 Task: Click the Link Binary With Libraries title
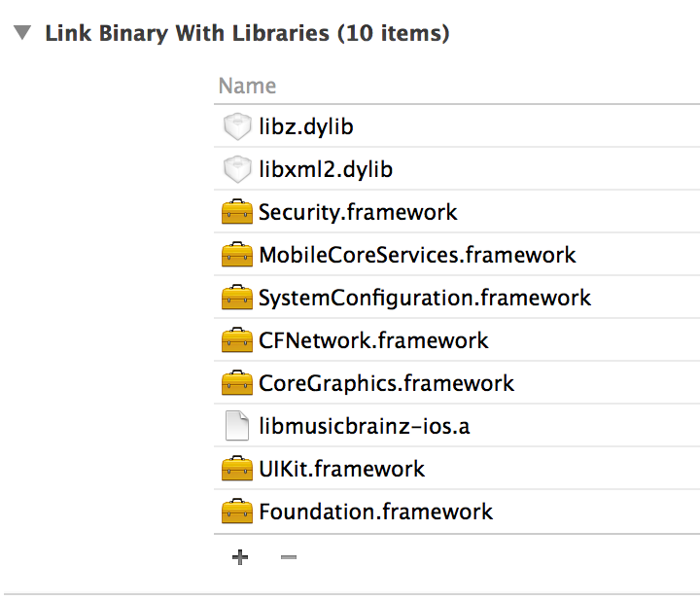(247, 33)
